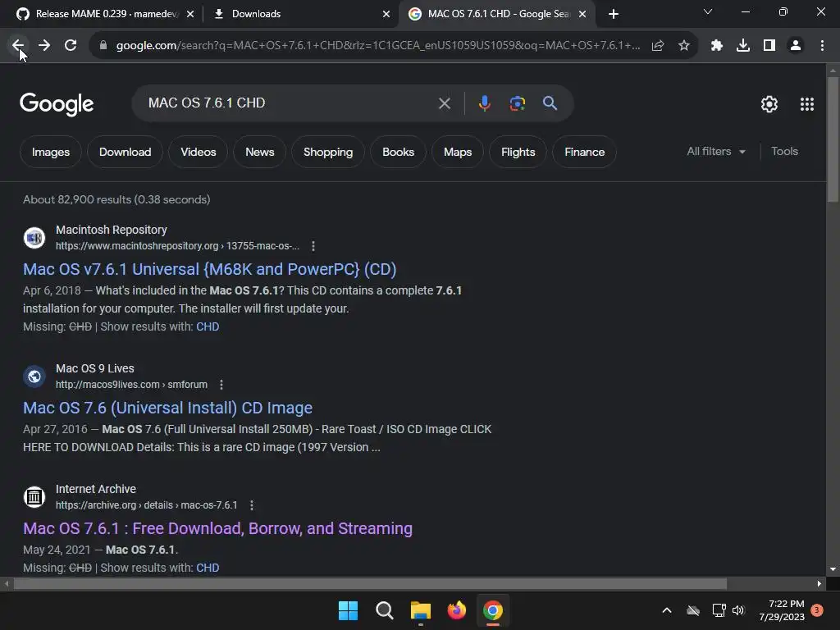
Task: Clear the search box with the X icon
Action: click(x=445, y=103)
